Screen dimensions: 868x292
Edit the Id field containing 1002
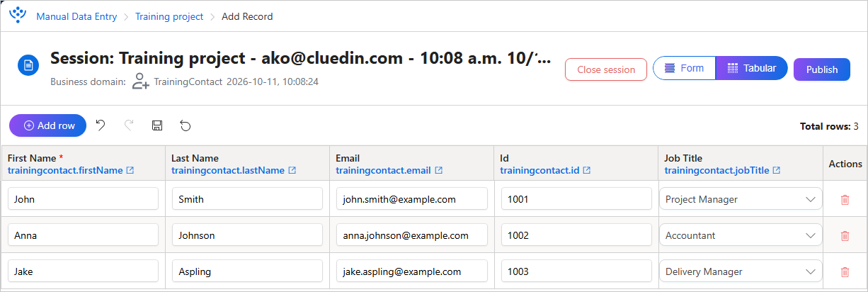(x=576, y=235)
